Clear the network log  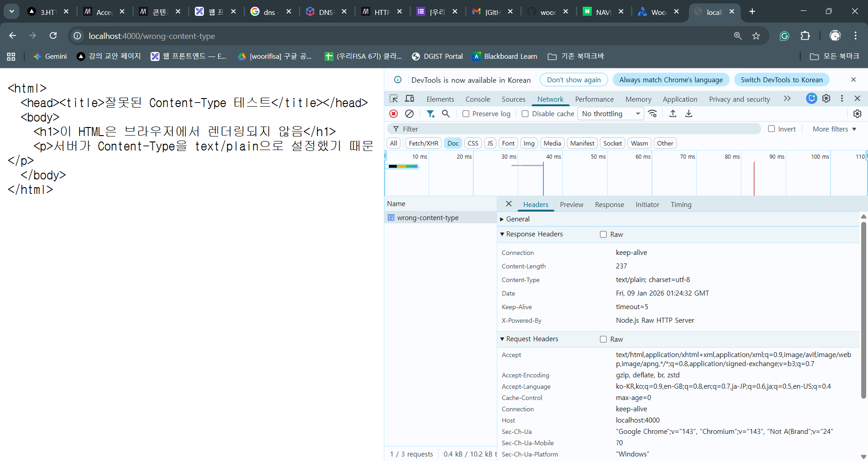409,113
